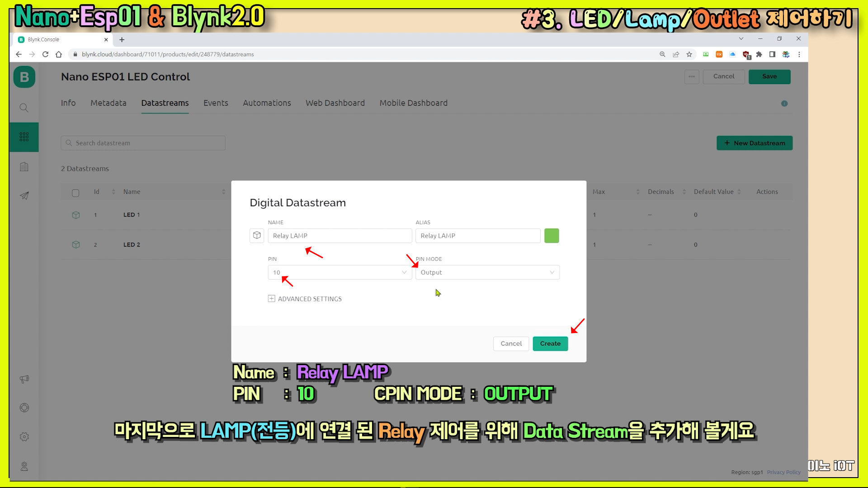Toggle the browser side panel icon

click(x=772, y=54)
